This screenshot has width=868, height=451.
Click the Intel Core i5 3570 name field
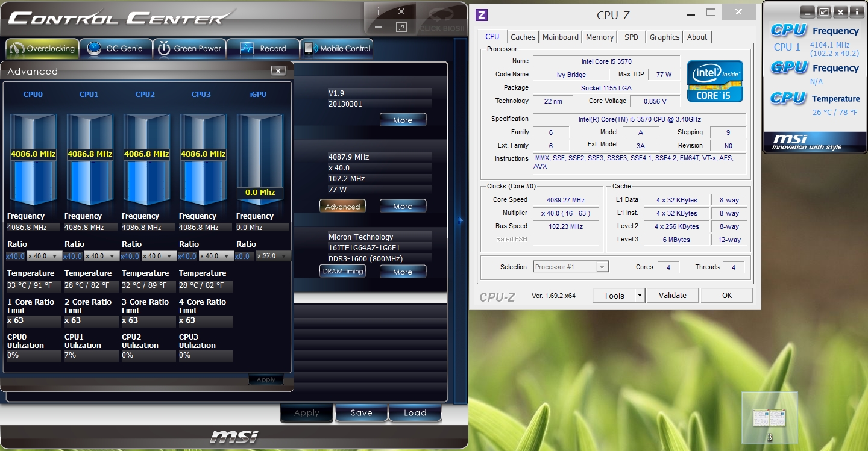(606, 61)
